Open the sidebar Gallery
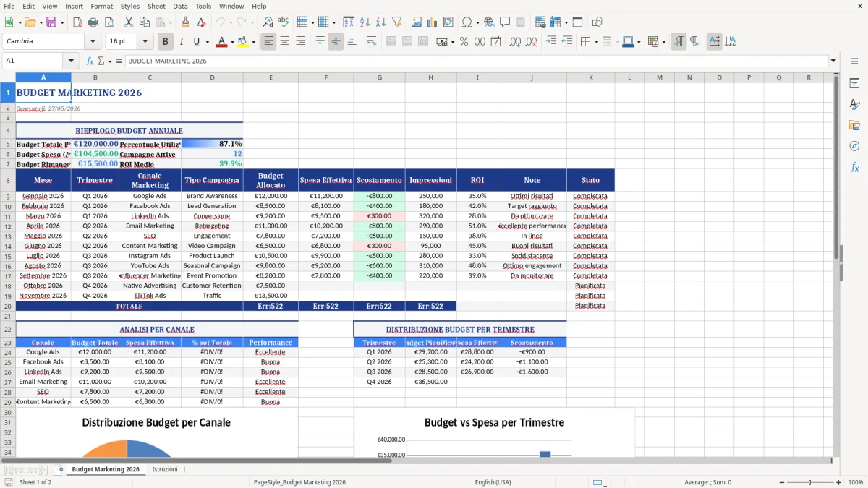868x488 pixels. click(x=854, y=126)
